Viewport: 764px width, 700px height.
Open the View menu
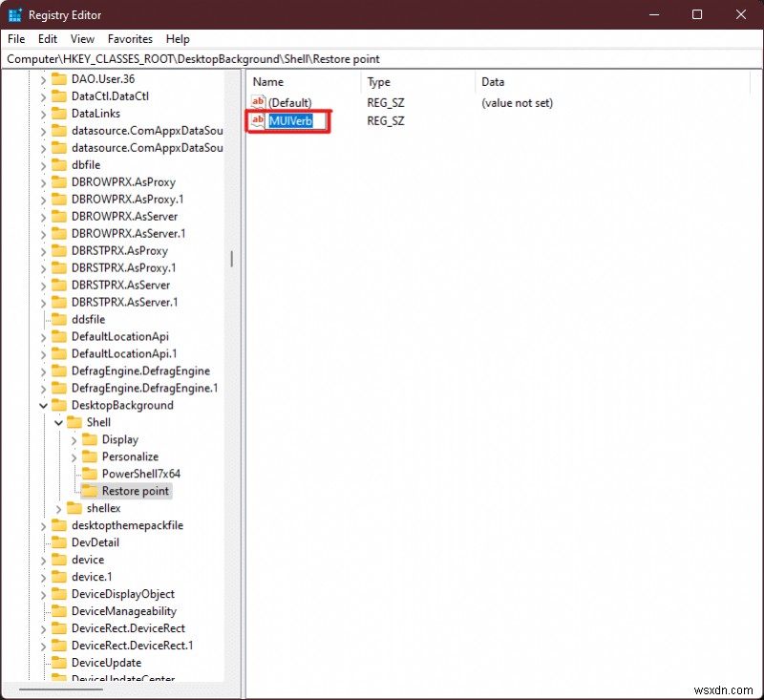pos(82,39)
